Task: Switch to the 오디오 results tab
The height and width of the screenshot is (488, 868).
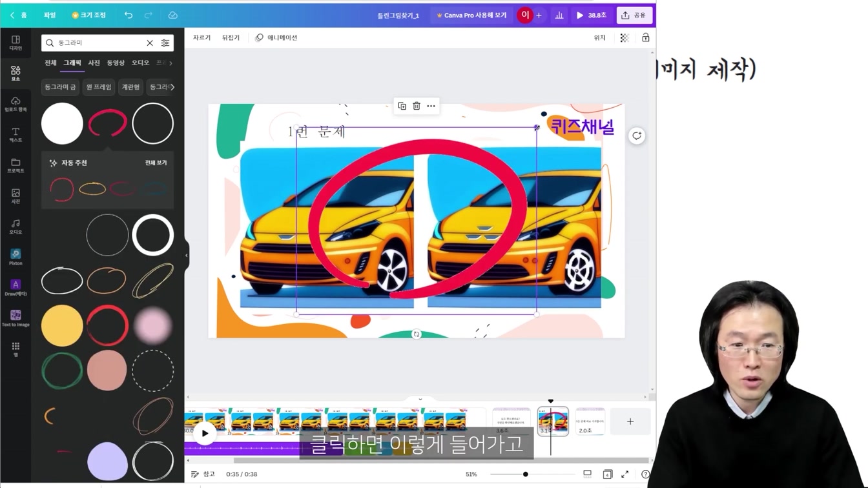Action: (x=140, y=63)
